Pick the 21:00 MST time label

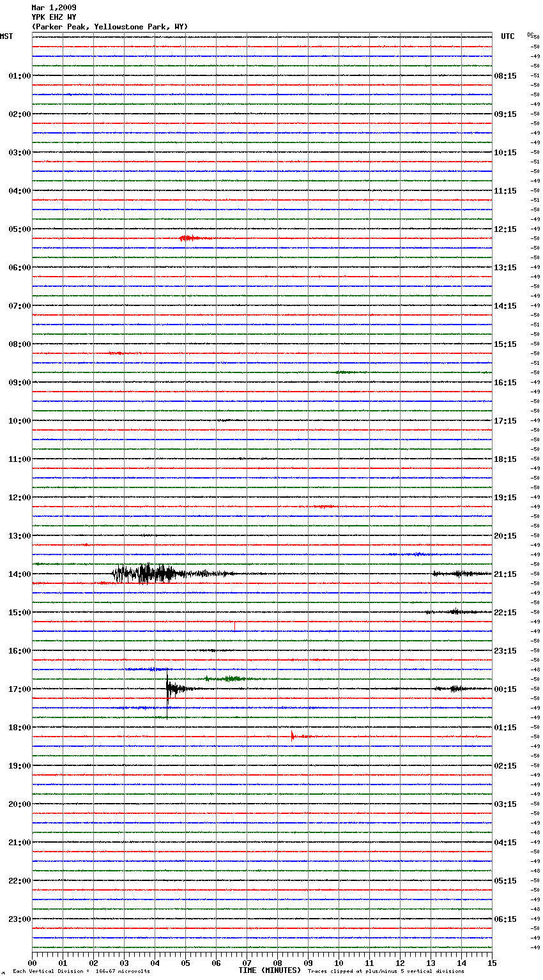pyautogui.click(x=20, y=843)
